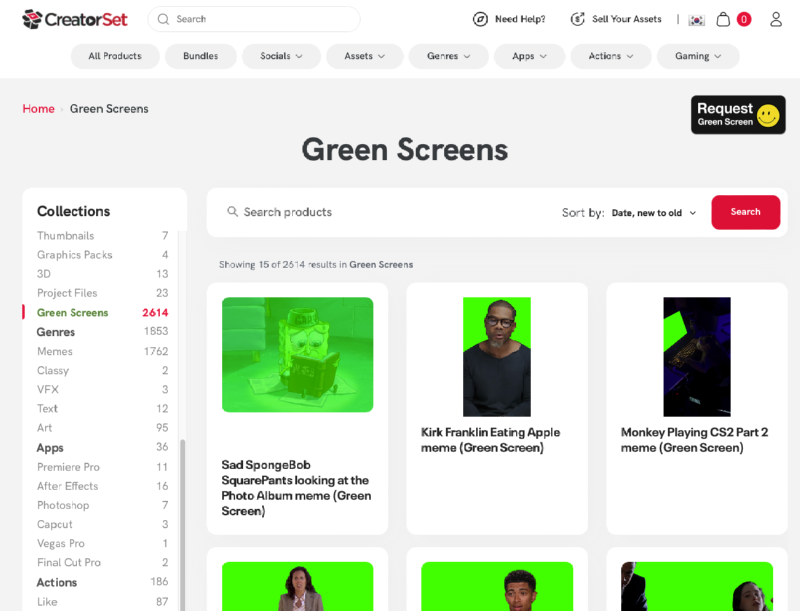This screenshot has width=800, height=611.
Task: Expand the Socials dropdown menu
Action: (x=281, y=56)
